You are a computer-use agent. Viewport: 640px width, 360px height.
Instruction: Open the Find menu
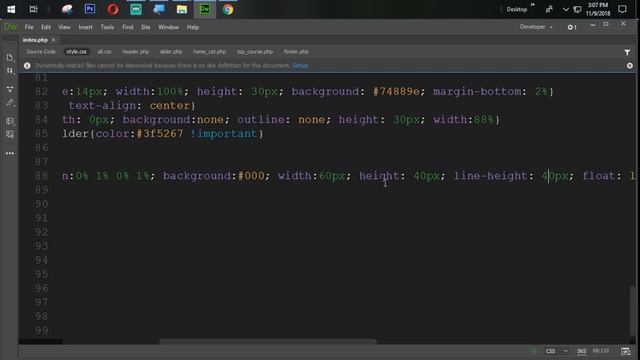pyautogui.click(x=128, y=27)
